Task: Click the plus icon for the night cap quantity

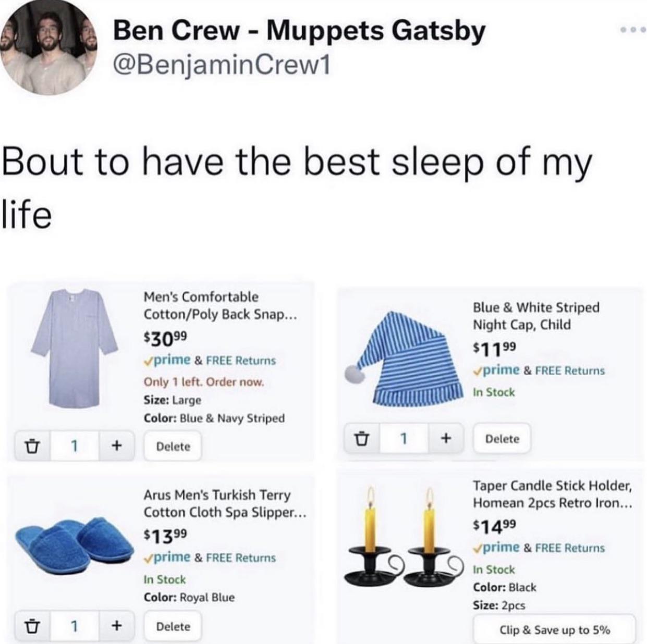Action: [445, 439]
